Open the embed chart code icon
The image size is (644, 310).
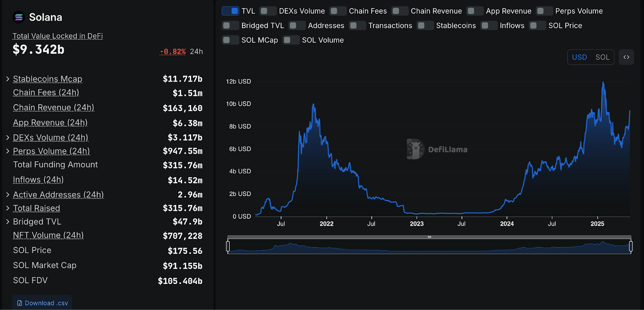pyautogui.click(x=626, y=57)
